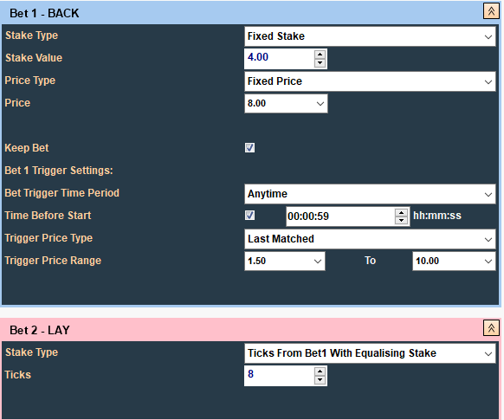Open Bet Trigger Time Period dropdown
This screenshot has width=504, height=420.
click(x=370, y=194)
